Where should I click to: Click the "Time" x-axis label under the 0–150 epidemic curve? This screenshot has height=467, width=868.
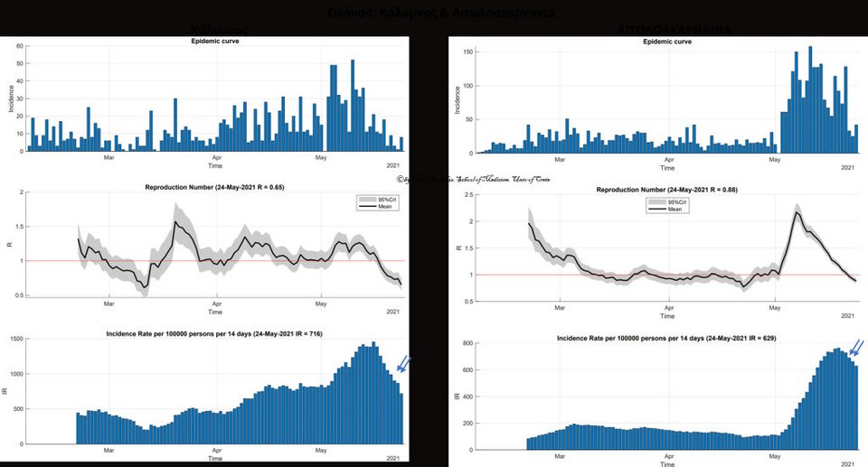pyautogui.click(x=667, y=168)
